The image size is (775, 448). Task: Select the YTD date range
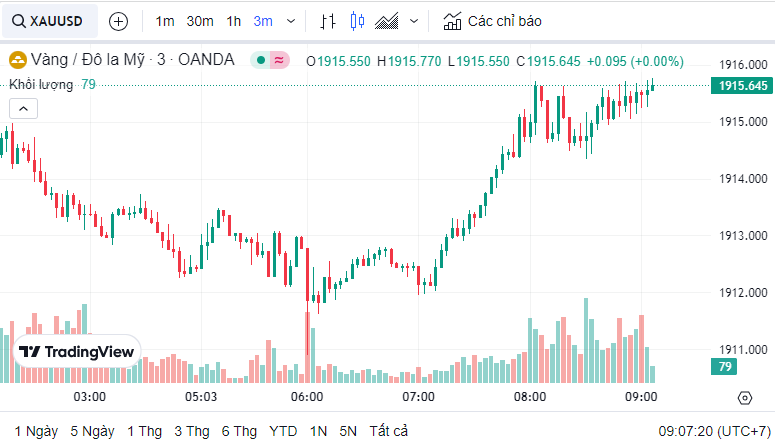tap(283, 431)
